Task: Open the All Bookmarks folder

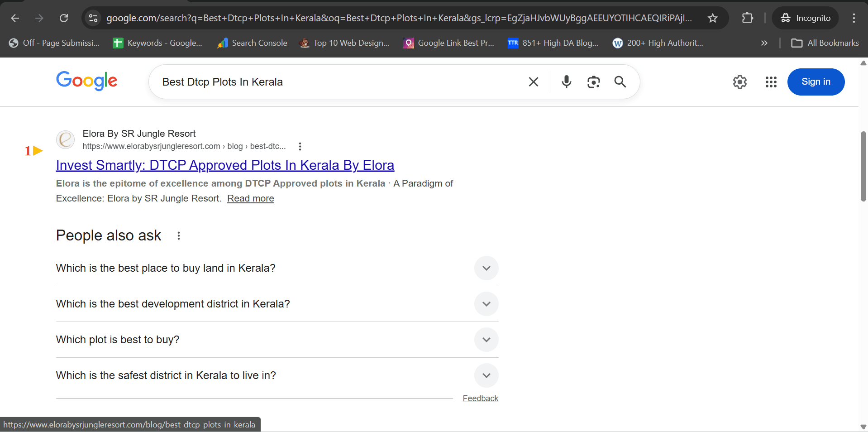Action: pyautogui.click(x=825, y=43)
